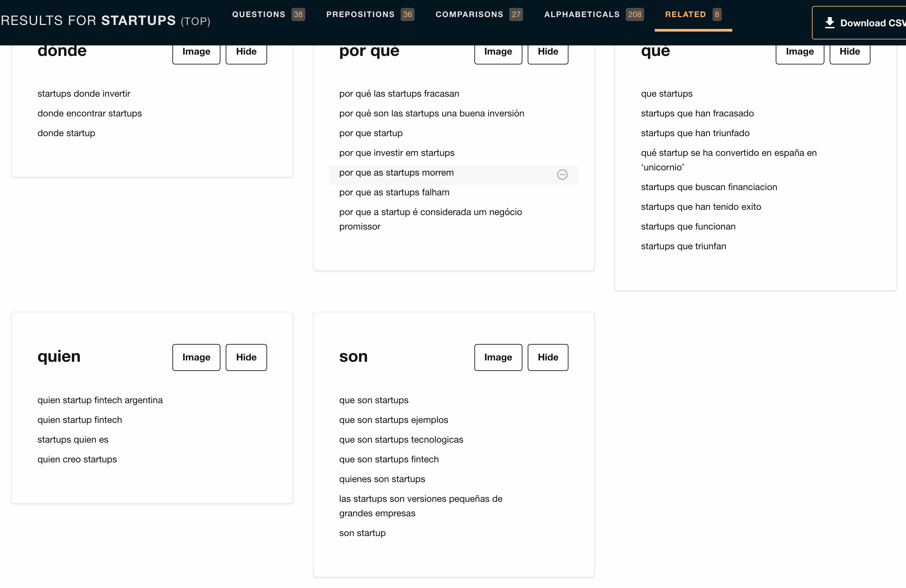Image resolution: width=906 pixels, height=588 pixels.
Task: Open 'que son startups fintech' keyword
Action: (389, 459)
